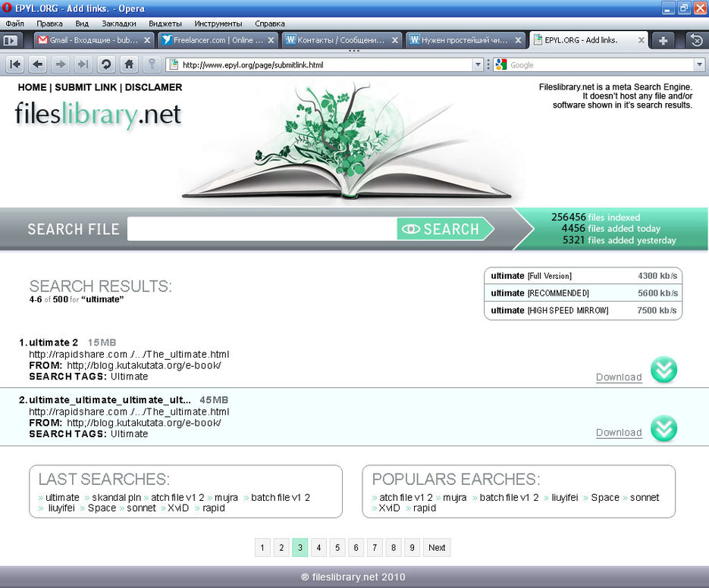Click the fileslibrary.net logo
This screenshot has width=709, height=588.
(x=98, y=114)
